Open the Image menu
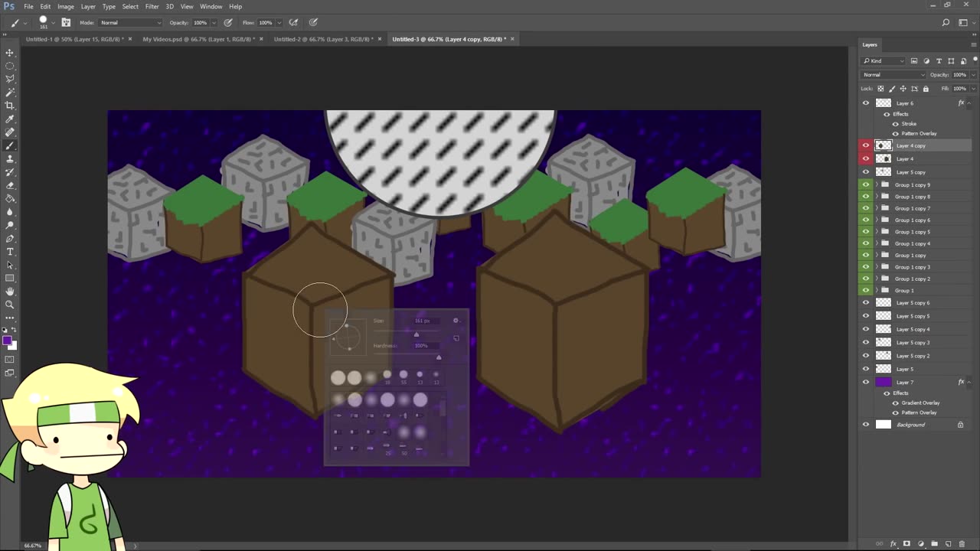 coord(66,6)
